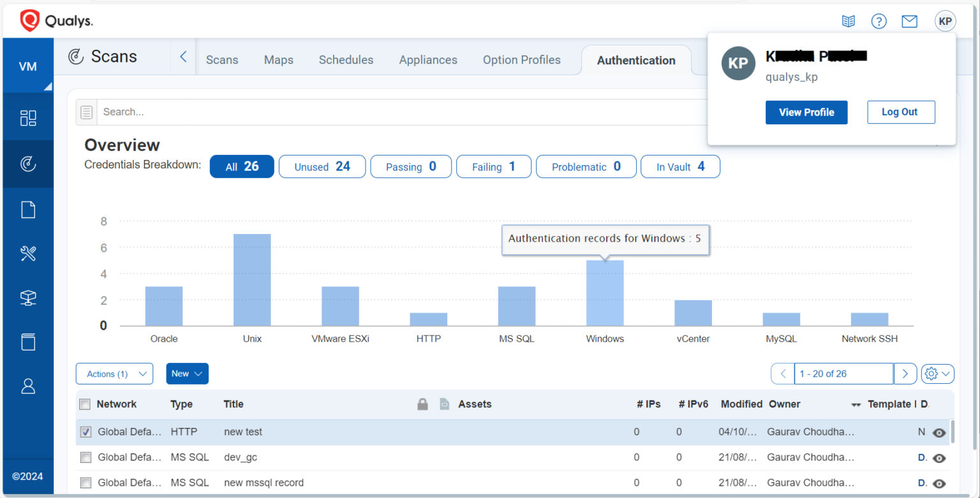Select the Scans radar icon in sidebar
This screenshot has height=498, width=980.
[x=28, y=163]
